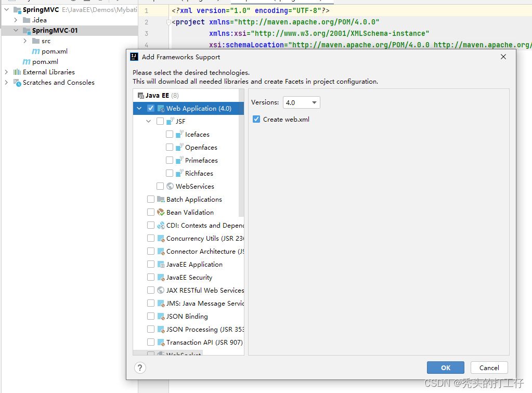Collapse the JSF tree node
This screenshot has height=393, width=532.
click(x=149, y=121)
